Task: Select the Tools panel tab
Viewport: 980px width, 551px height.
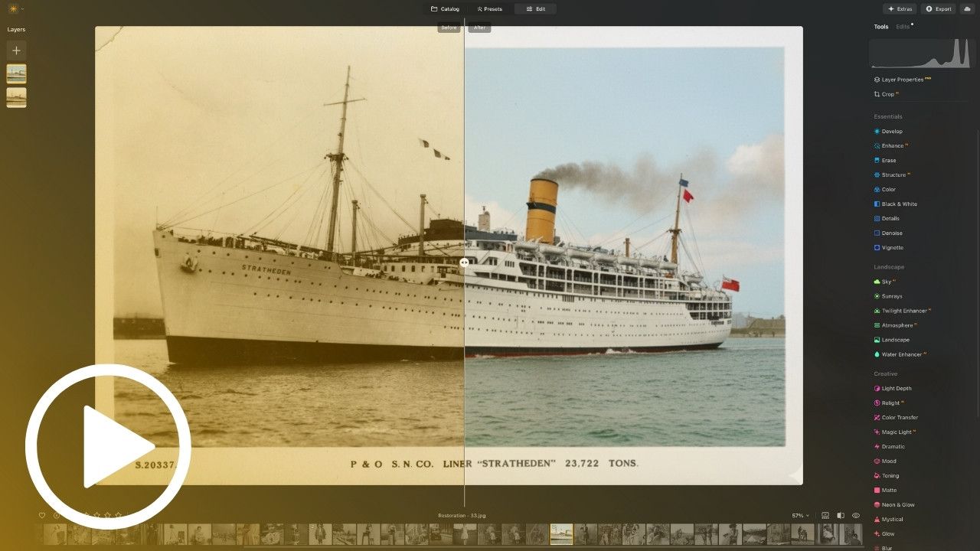Action: [881, 27]
